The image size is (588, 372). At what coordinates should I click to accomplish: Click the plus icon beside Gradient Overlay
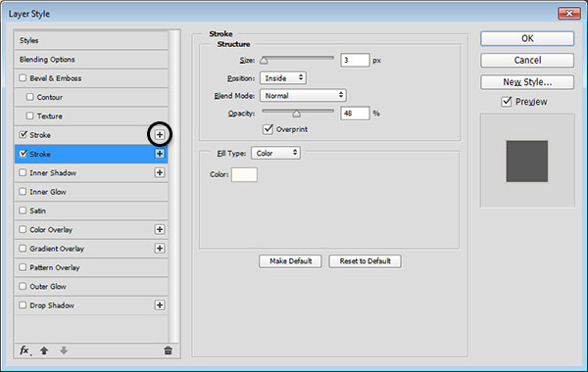(160, 248)
